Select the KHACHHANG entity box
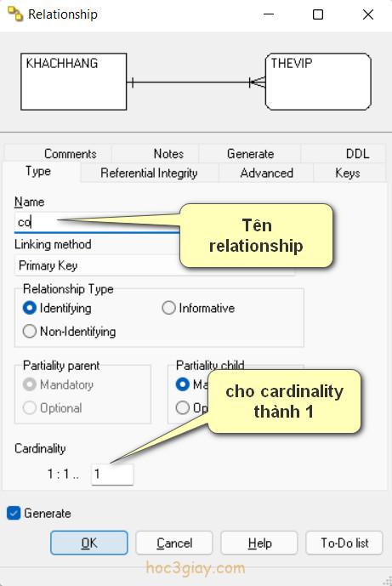Image resolution: width=392 pixels, height=586 pixels. pos(74,82)
